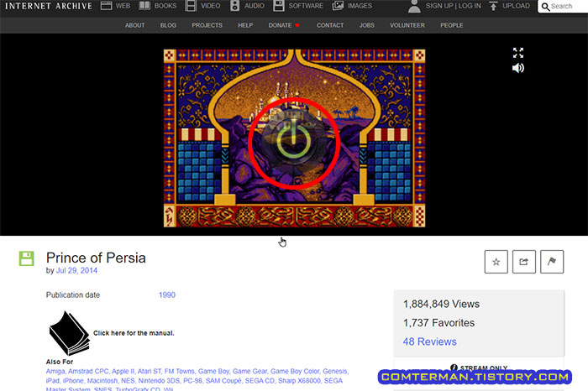Flag this item with the flag button

[552, 262]
